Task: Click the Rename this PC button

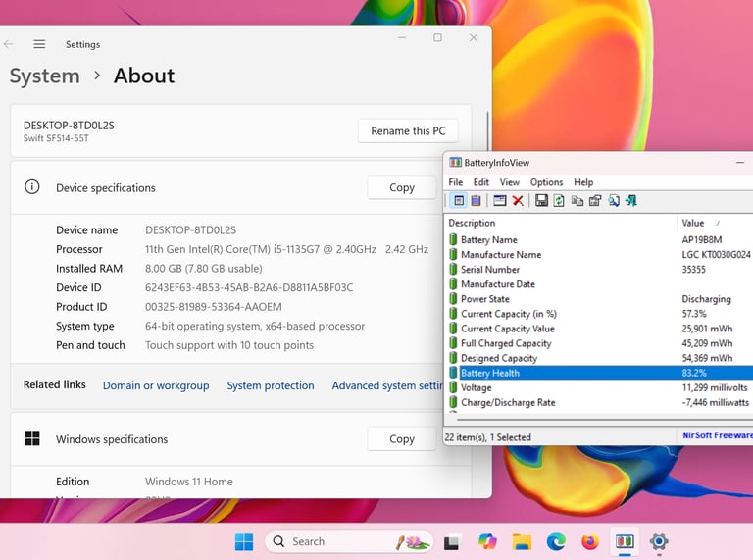Action: pos(408,130)
